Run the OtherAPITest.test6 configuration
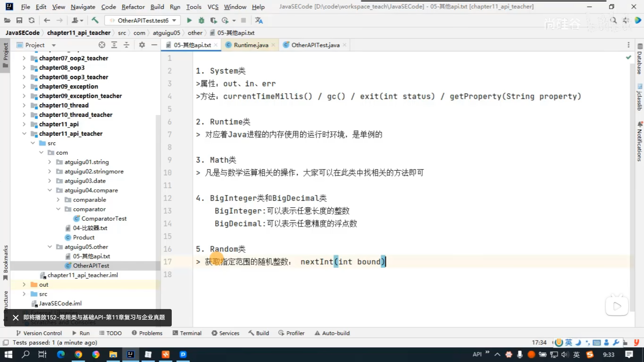Screen dimensions: 644x362 [189, 20]
